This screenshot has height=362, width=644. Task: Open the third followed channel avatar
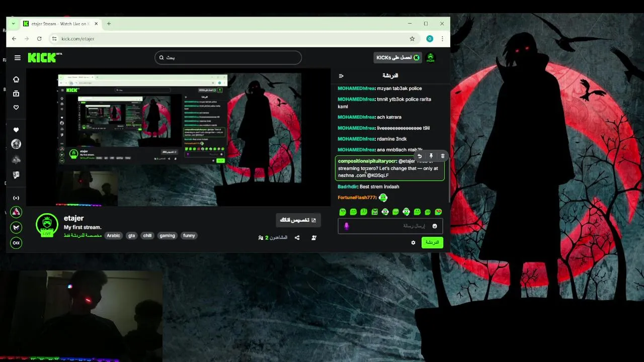click(x=16, y=175)
